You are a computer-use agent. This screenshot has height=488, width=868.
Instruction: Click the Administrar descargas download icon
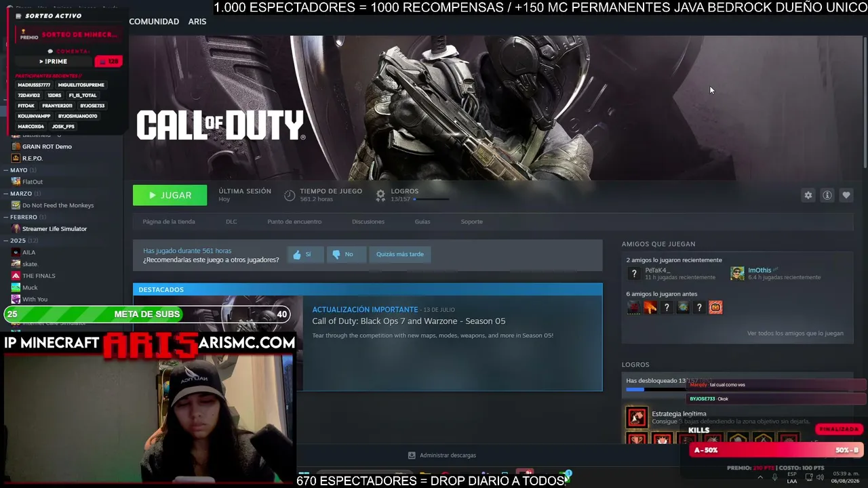pyautogui.click(x=412, y=455)
